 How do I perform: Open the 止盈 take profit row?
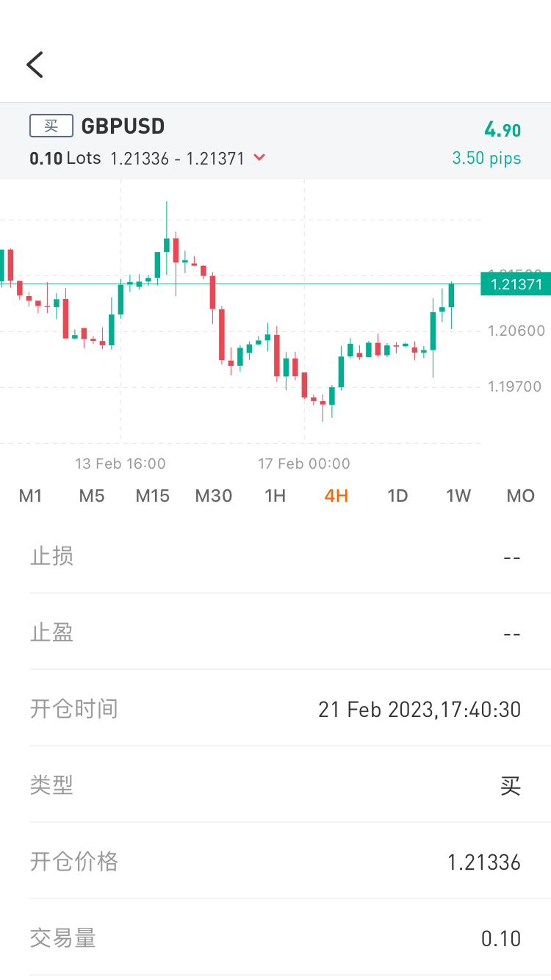(275, 632)
